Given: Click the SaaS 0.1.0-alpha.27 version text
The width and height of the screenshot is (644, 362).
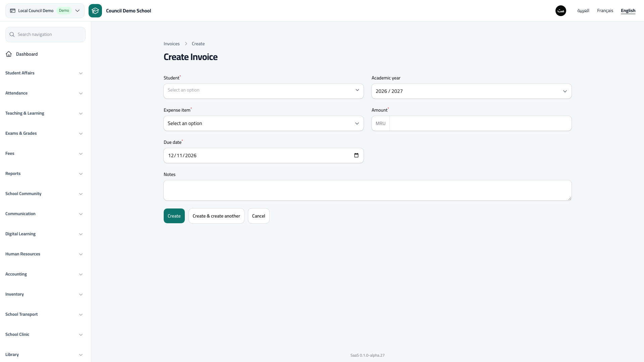Looking at the screenshot, I should pyautogui.click(x=368, y=355).
